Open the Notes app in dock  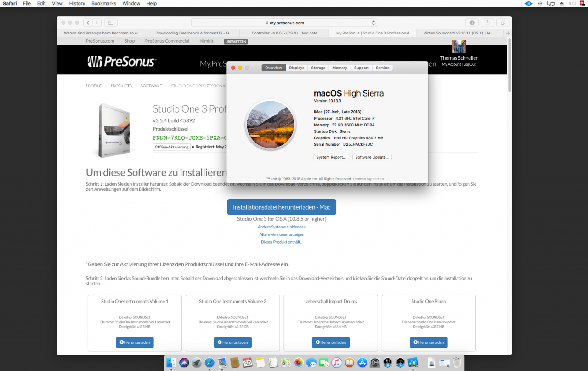coord(260,362)
